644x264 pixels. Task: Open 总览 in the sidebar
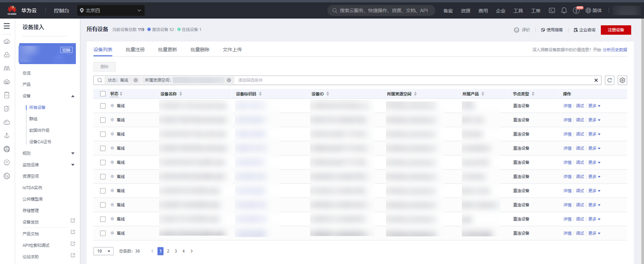[27, 73]
